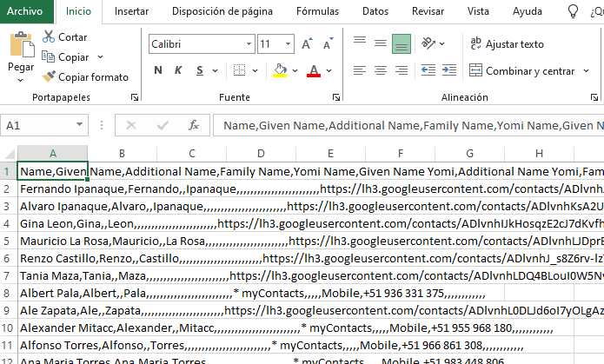The width and height of the screenshot is (604, 364).
Task: Select column A header
Action: pos(53,154)
